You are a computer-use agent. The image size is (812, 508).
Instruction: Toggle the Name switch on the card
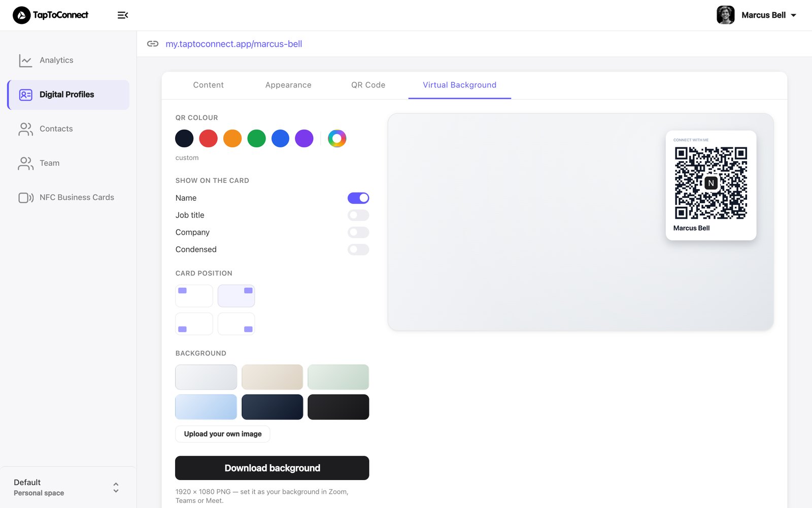pyautogui.click(x=358, y=198)
